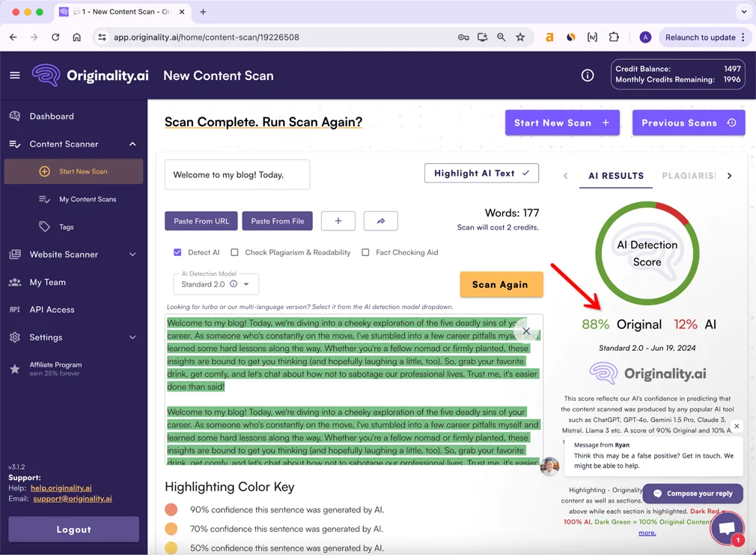
Task: Enable Check Plagiarism & Readability
Action: [234, 252]
